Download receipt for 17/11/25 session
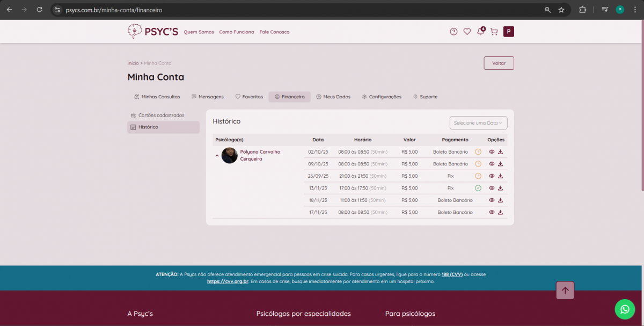Screen dimensions: 644x326 coord(500,212)
